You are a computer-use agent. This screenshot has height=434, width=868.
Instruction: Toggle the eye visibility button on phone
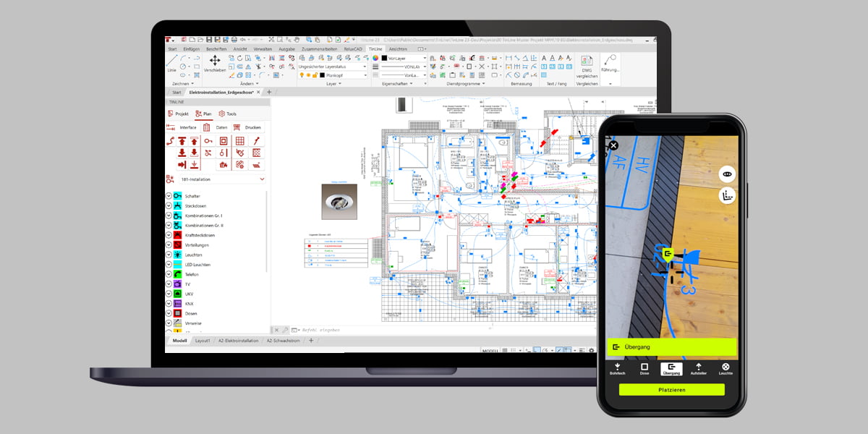[x=727, y=174]
